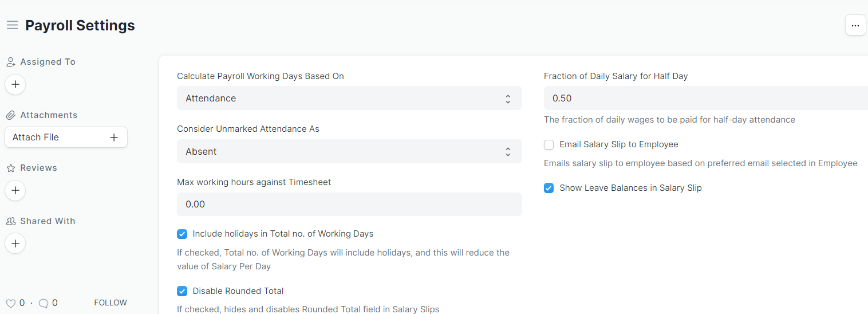Screen dimensions: 868x314
Task: Enable Email Salary Slip to Employee
Action: pyautogui.click(x=549, y=144)
